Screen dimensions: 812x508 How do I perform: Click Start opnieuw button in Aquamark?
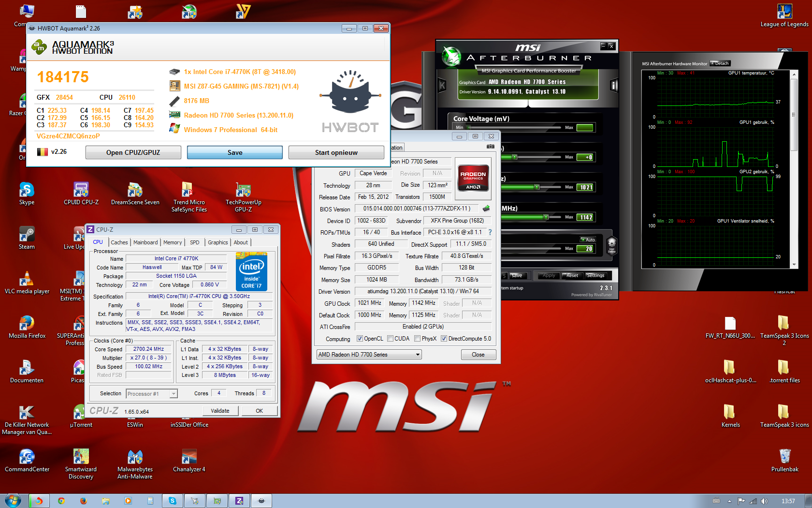336,152
